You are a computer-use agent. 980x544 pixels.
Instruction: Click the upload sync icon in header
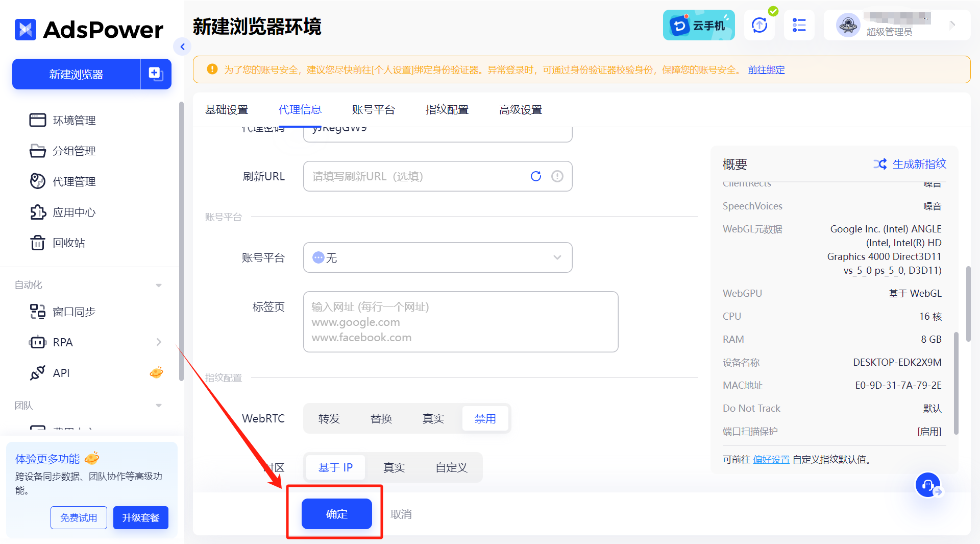(x=759, y=25)
